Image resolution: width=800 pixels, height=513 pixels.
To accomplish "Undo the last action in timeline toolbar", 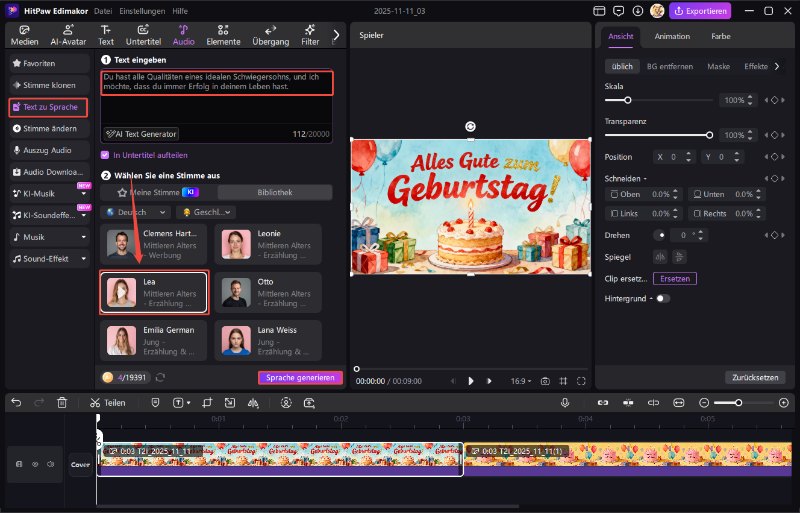I will 16,402.
